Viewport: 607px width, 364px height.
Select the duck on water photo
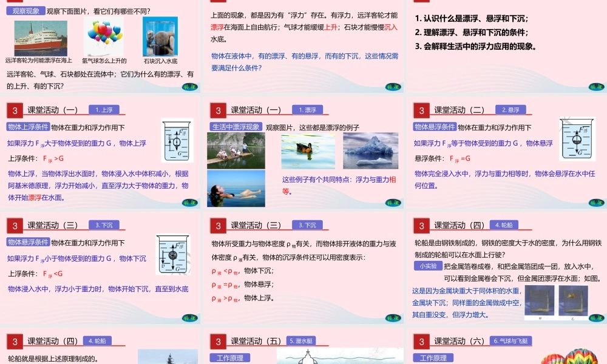(308, 151)
